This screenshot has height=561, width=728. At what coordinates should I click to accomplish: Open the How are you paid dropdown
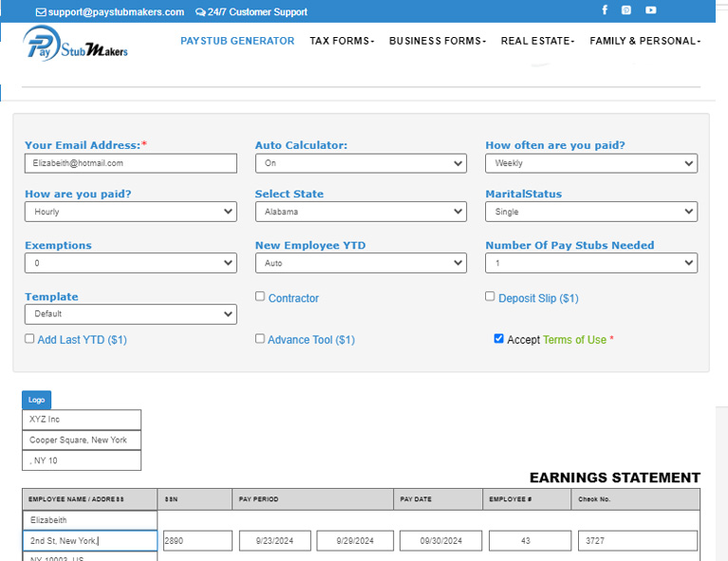130,212
